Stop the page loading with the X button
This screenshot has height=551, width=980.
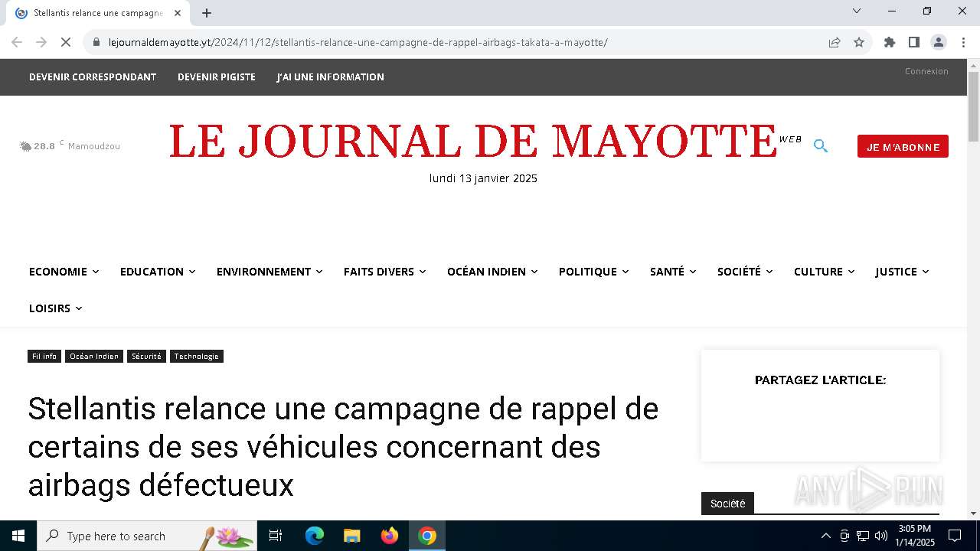(x=66, y=42)
